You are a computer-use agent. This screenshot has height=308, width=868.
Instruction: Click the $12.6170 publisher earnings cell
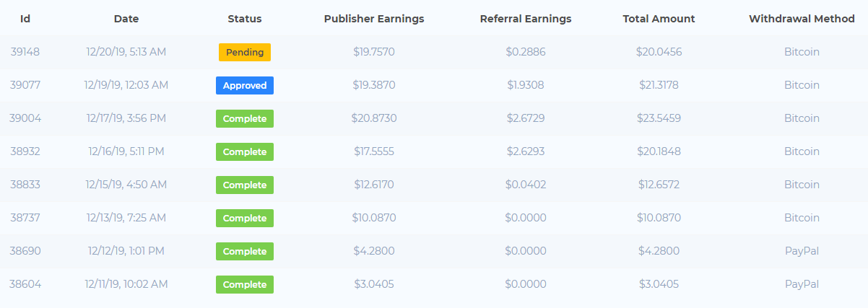[374, 185]
